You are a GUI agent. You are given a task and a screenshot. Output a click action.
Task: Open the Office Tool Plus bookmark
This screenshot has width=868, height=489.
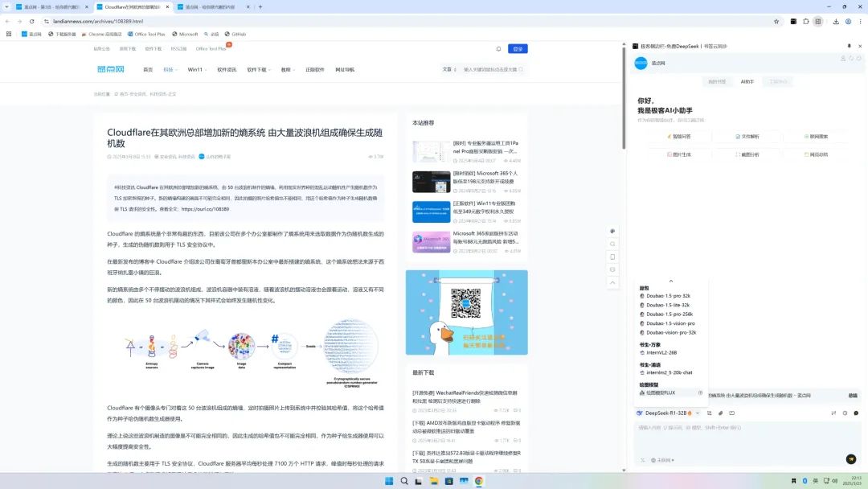146,34
